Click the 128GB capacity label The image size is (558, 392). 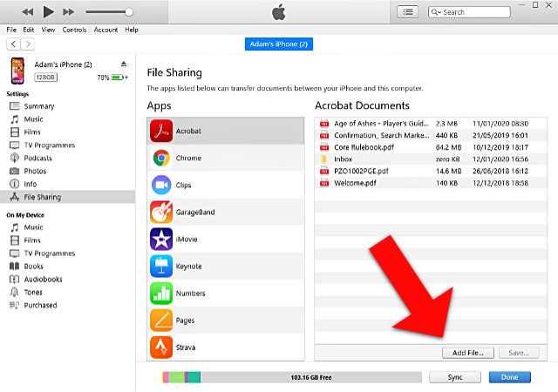(x=45, y=78)
